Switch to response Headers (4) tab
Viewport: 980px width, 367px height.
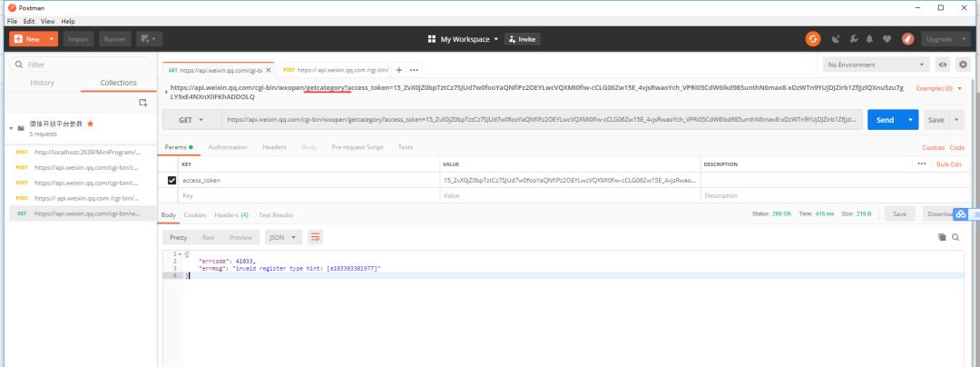coord(231,214)
